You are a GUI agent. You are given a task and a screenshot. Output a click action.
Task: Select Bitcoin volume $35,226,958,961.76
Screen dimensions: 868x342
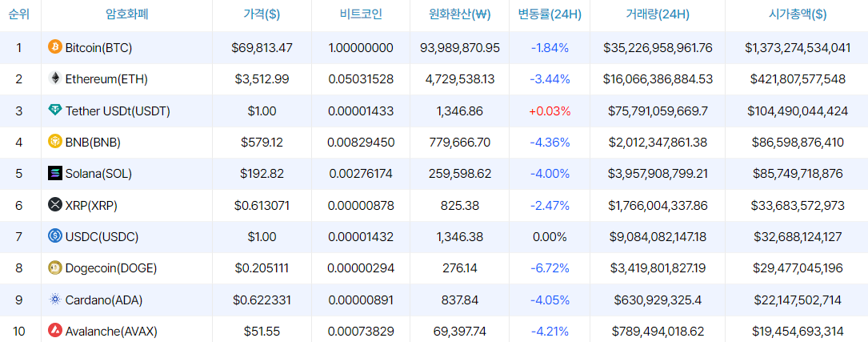(658, 48)
